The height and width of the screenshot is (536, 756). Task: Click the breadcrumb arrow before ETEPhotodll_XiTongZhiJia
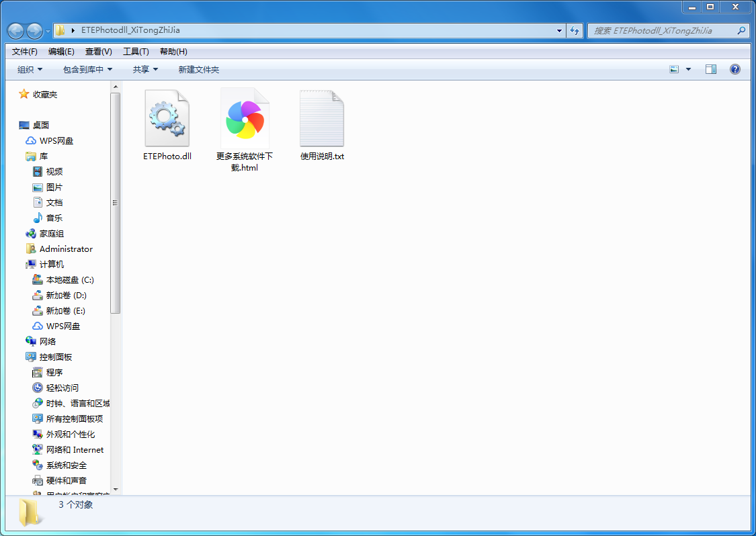click(x=73, y=30)
